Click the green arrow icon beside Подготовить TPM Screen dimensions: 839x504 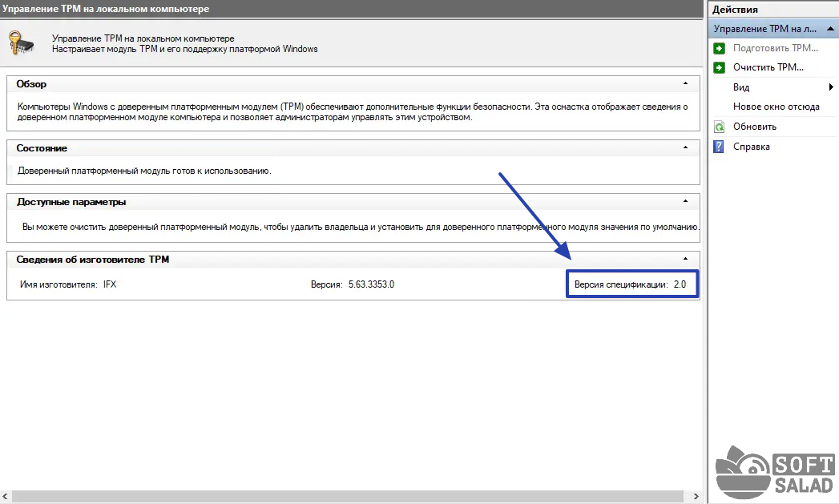tap(719, 48)
